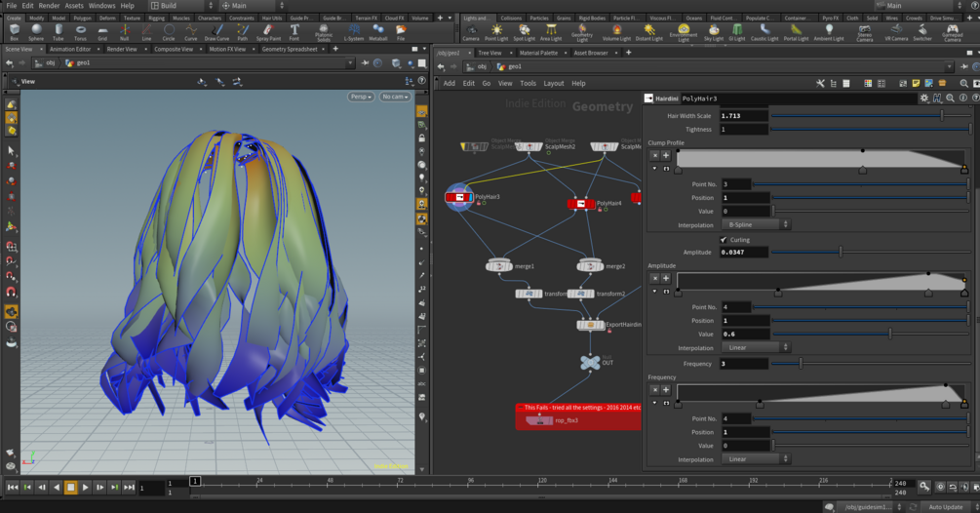Image resolution: width=980 pixels, height=513 pixels.
Task: Toggle the Curling checkbox
Action: coord(724,240)
